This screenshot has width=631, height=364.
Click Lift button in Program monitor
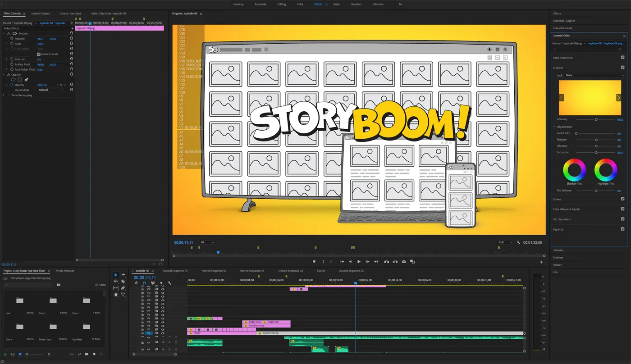coord(386,262)
